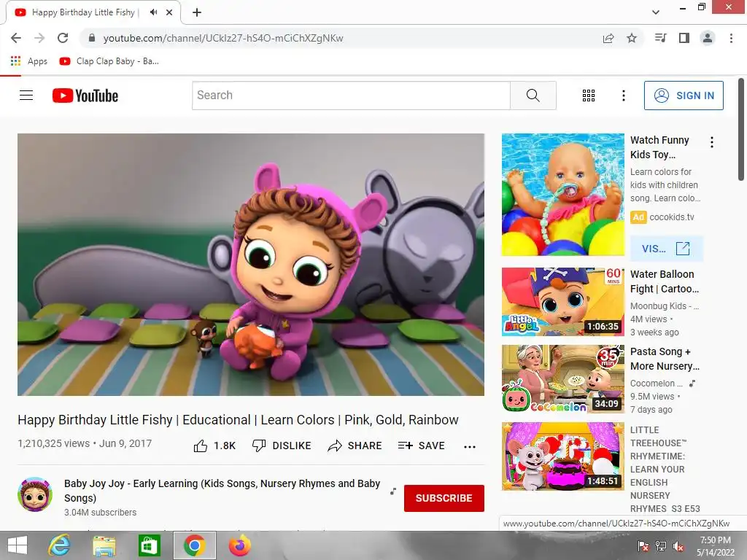Go to the YouTube home logo

(x=85, y=96)
